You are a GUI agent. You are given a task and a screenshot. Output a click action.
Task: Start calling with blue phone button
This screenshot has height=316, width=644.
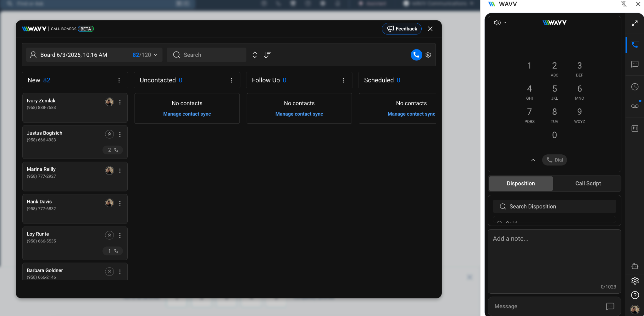tap(416, 55)
